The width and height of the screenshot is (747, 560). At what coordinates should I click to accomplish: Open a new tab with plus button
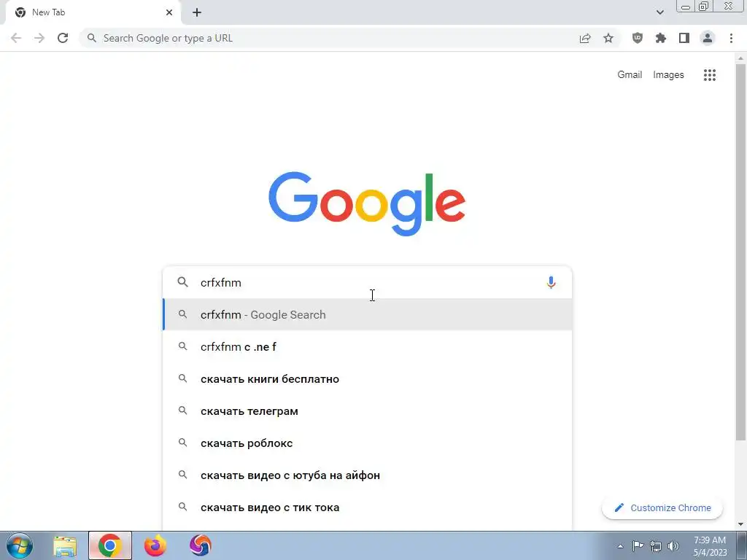tap(197, 13)
